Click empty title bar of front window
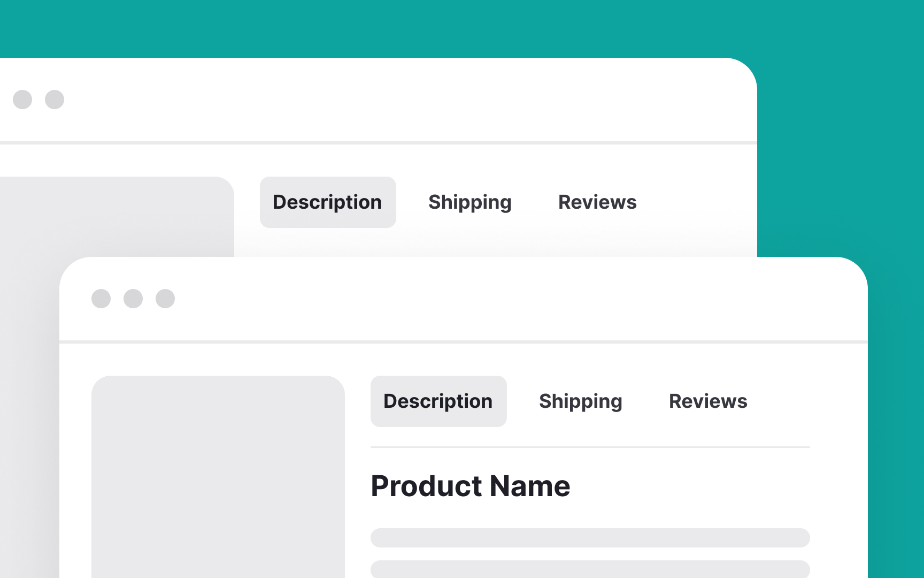This screenshot has width=924, height=578. (481, 299)
